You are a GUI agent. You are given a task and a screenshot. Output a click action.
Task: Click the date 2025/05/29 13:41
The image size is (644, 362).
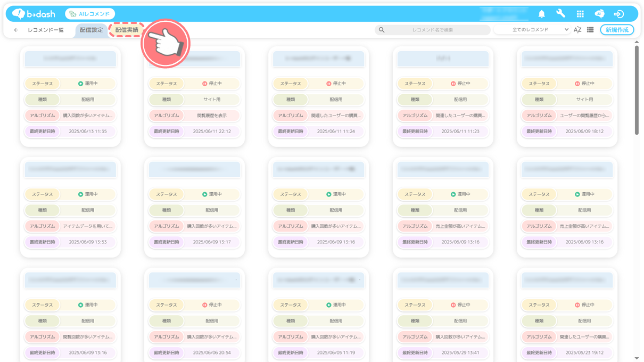pos(460,353)
